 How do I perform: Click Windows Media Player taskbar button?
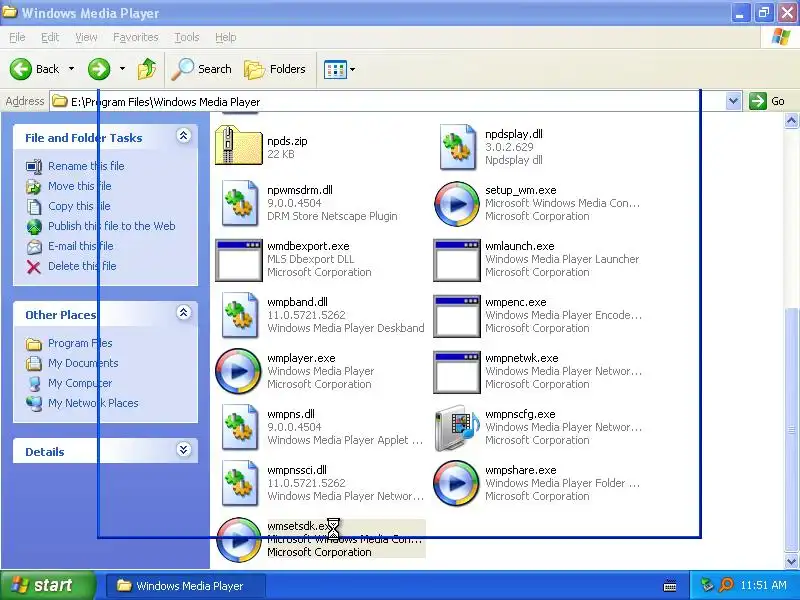(186, 586)
